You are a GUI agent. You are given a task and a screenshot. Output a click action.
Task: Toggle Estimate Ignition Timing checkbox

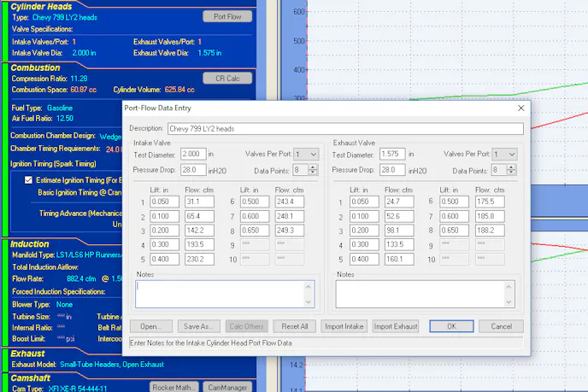(x=29, y=180)
